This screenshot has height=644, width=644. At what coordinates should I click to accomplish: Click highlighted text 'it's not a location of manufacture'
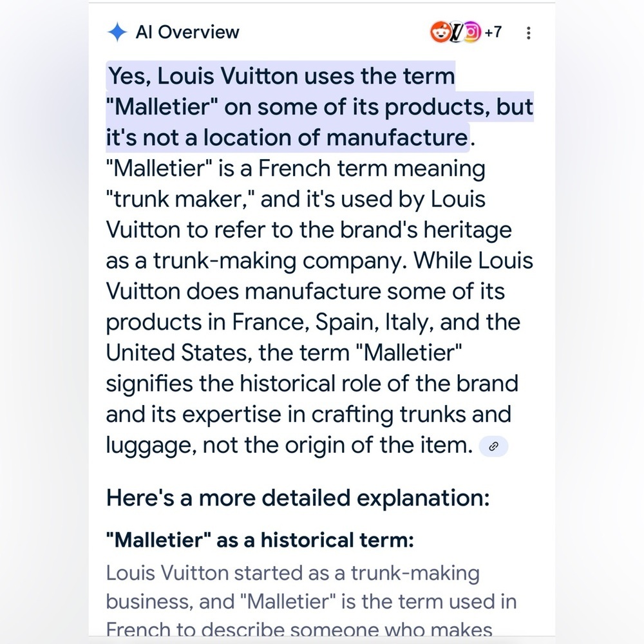287,138
